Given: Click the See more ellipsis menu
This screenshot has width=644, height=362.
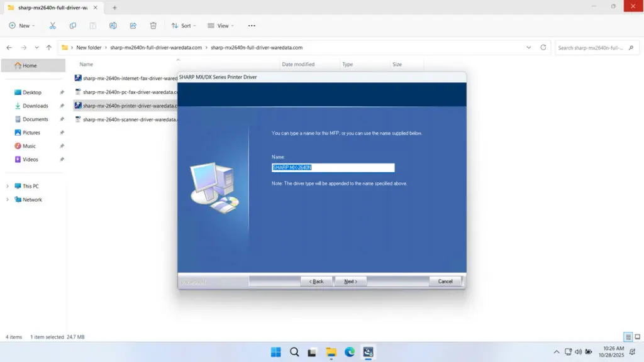Looking at the screenshot, I should pyautogui.click(x=251, y=26).
